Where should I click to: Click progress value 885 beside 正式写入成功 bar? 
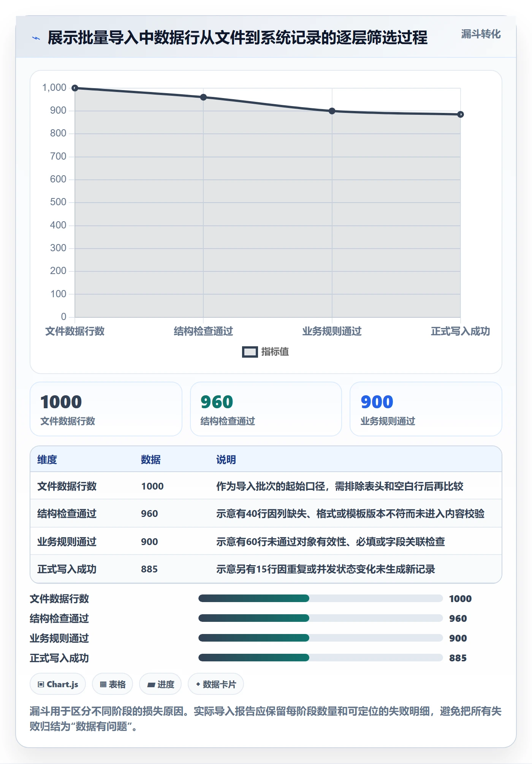point(458,658)
